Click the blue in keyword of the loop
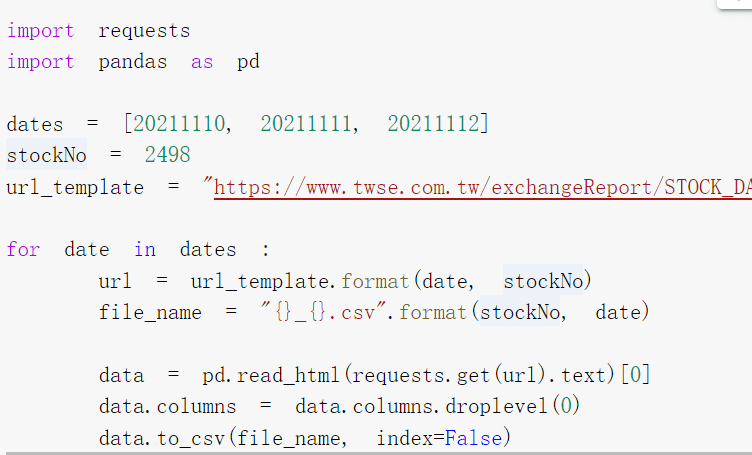The image size is (752, 455). pos(144,249)
